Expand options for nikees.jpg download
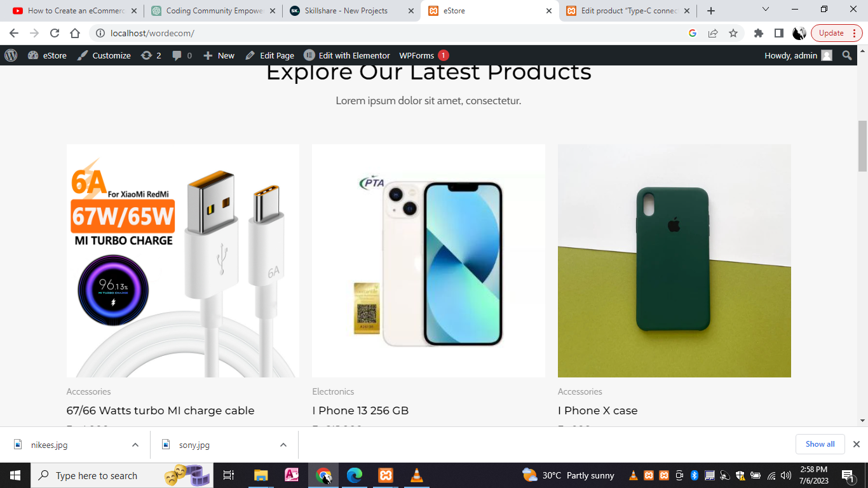This screenshot has width=868, height=488. pos(135,445)
